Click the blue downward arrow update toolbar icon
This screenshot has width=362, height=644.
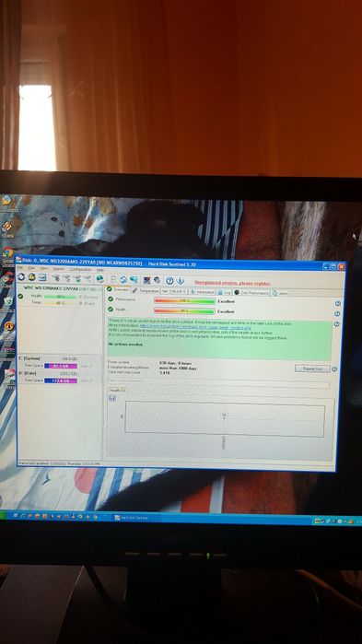(x=181, y=280)
